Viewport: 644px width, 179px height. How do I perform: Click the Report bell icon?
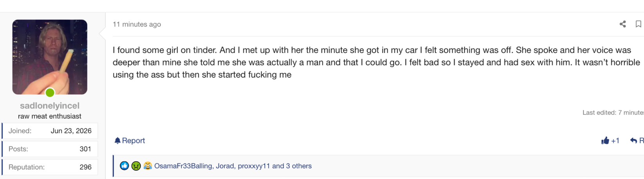(x=117, y=141)
